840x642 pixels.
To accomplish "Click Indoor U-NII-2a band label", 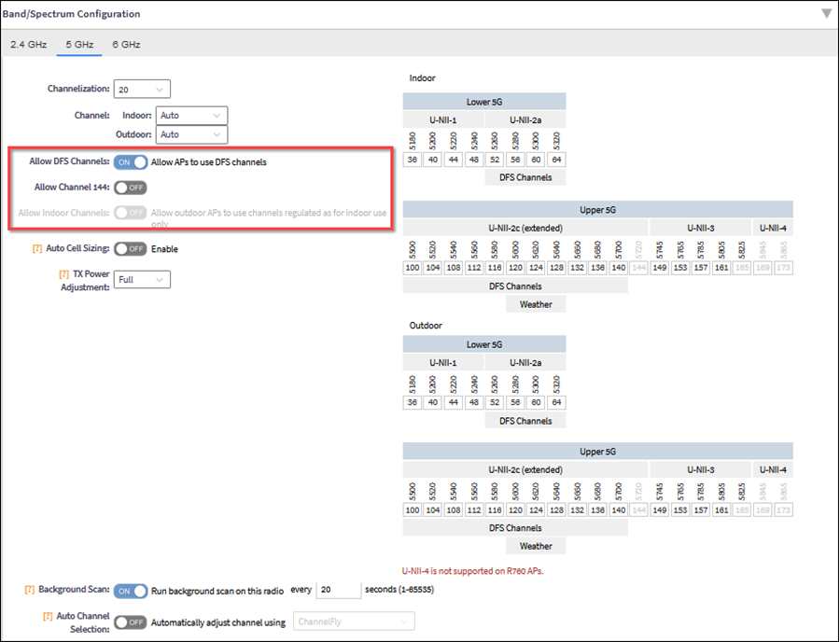I will click(525, 120).
